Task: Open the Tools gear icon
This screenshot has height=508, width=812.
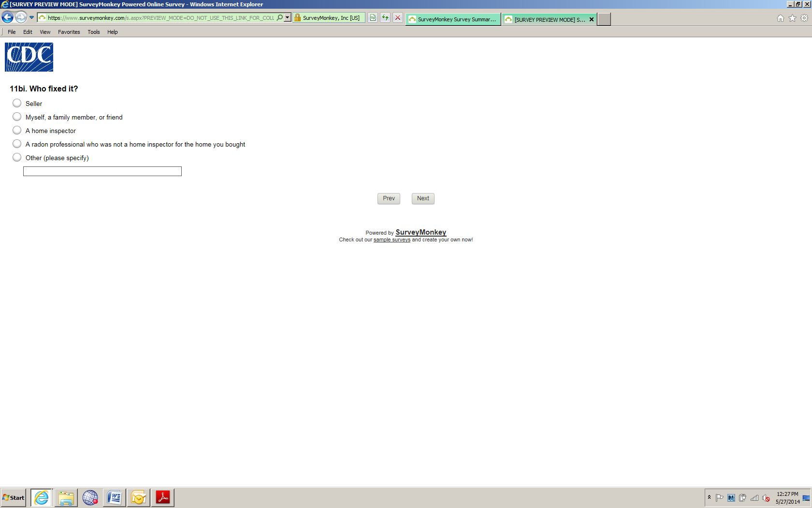Action: [804, 18]
